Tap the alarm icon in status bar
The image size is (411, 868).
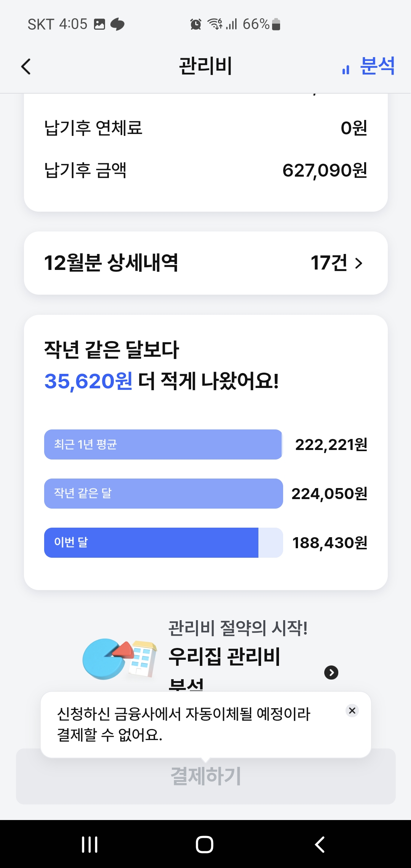(x=196, y=24)
